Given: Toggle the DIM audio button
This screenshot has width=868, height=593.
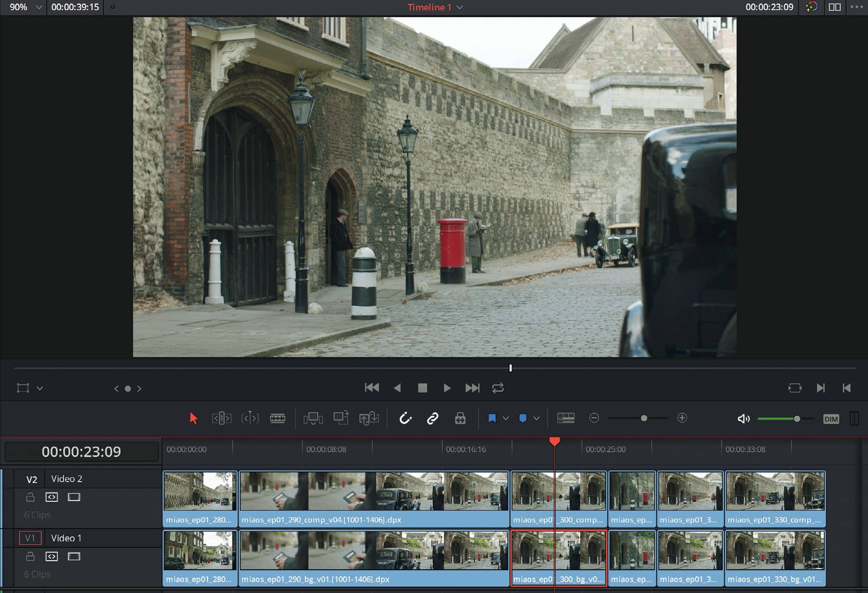Looking at the screenshot, I should click(x=831, y=419).
